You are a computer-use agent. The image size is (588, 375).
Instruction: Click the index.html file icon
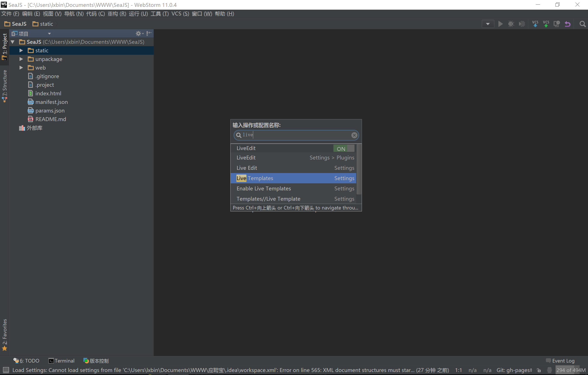tap(31, 93)
